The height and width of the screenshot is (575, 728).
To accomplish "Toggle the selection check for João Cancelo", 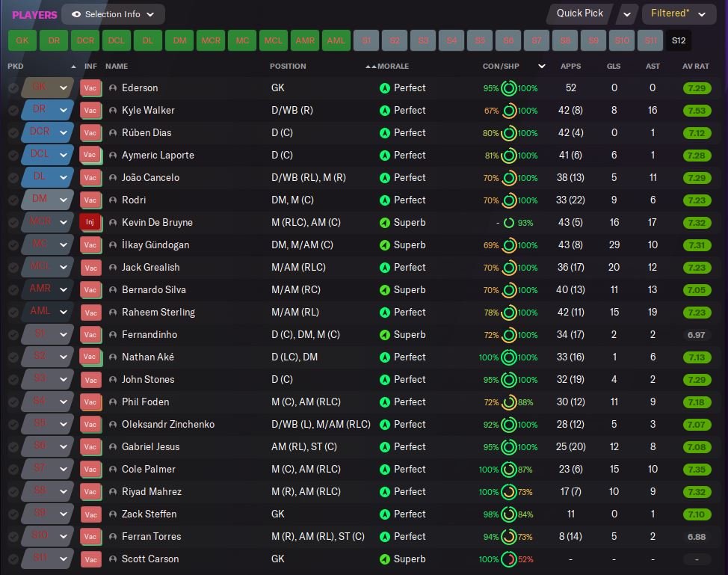I will (13, 177).
